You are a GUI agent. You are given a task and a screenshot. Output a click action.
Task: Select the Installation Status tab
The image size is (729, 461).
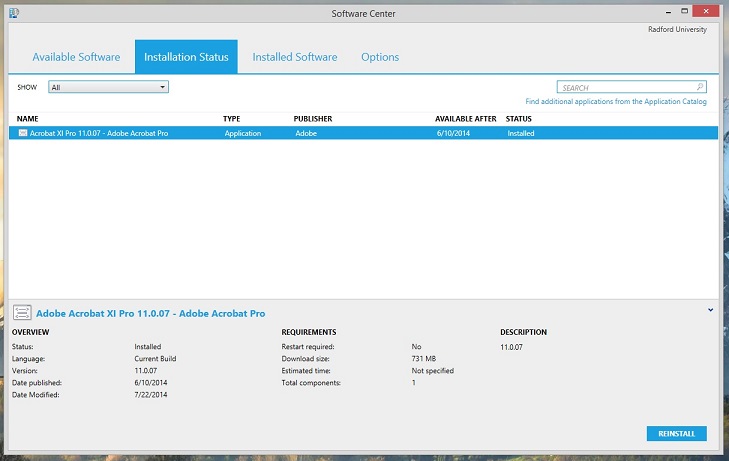[x=186, y=57]
